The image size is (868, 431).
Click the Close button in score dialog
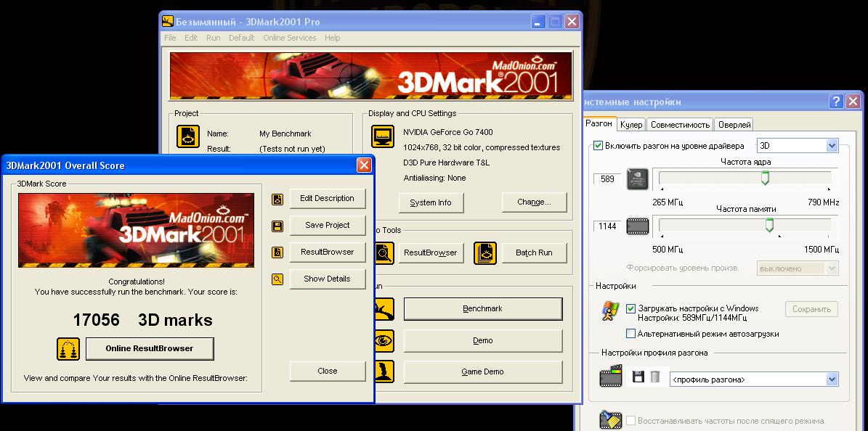click(327, 372)
